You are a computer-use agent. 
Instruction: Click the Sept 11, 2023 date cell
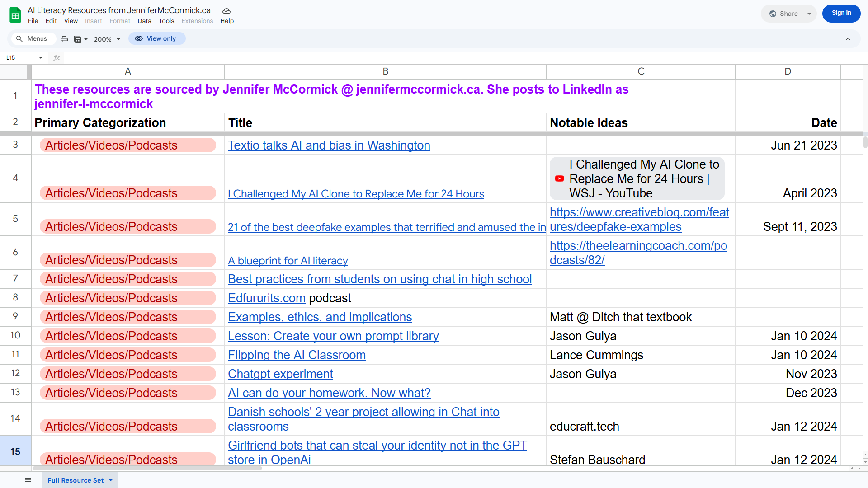pos(788,219)
